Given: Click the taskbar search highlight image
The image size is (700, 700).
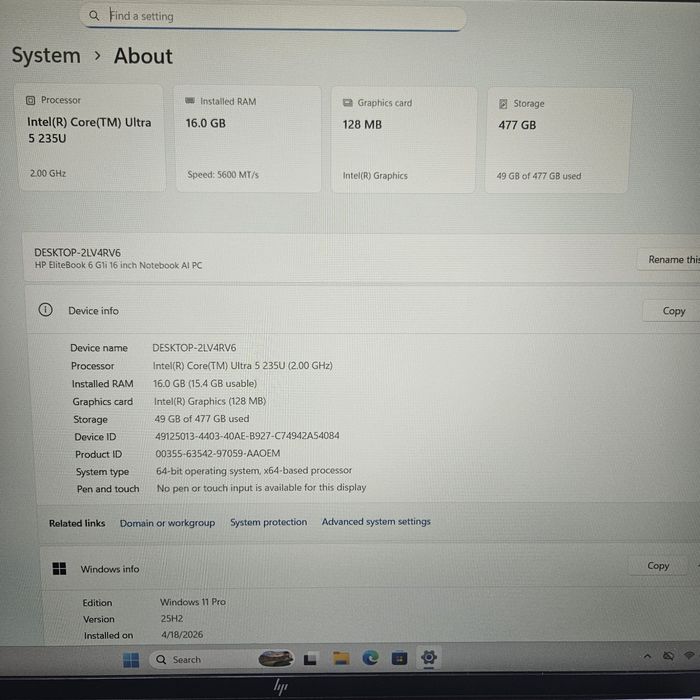Looking at the screenshot, I should click(x=276, y=658).
